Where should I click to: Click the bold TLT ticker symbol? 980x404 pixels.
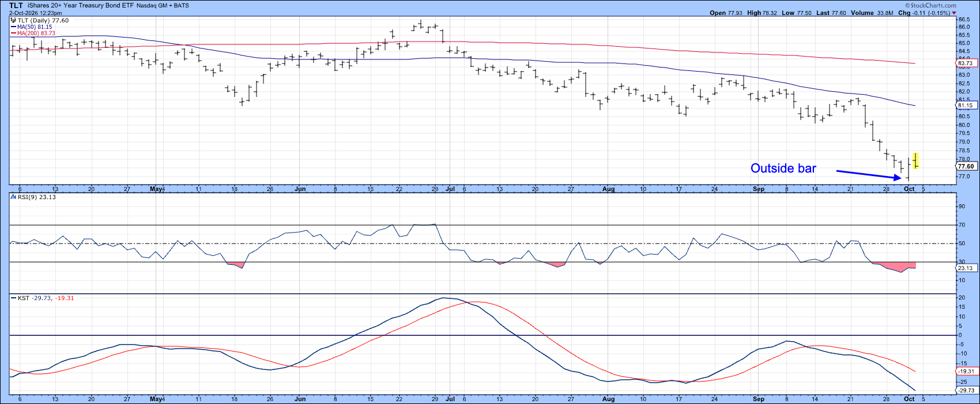coord(16,5)
